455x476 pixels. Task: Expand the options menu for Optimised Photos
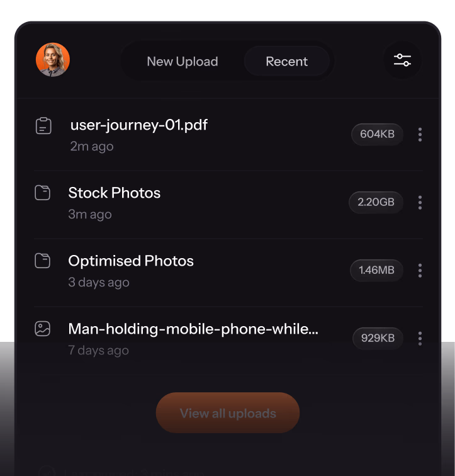(x=420, y=270)
